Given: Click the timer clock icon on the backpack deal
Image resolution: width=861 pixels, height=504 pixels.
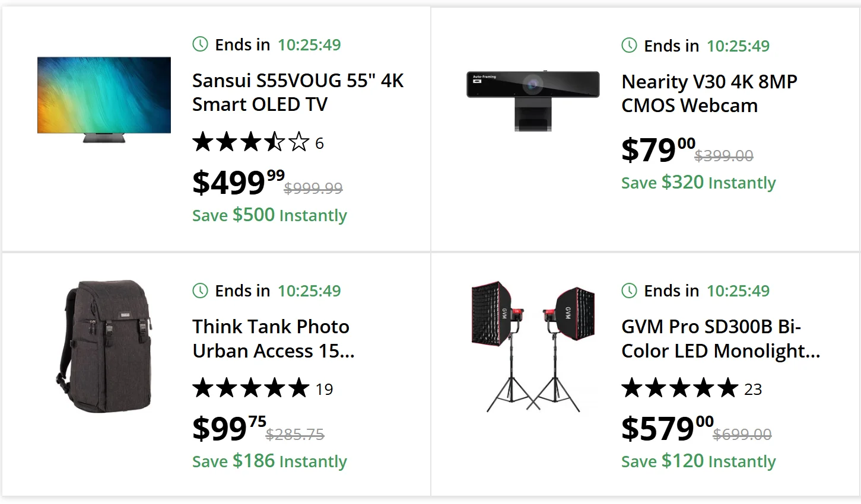Looking at the screenshot, I should point(201,291).
